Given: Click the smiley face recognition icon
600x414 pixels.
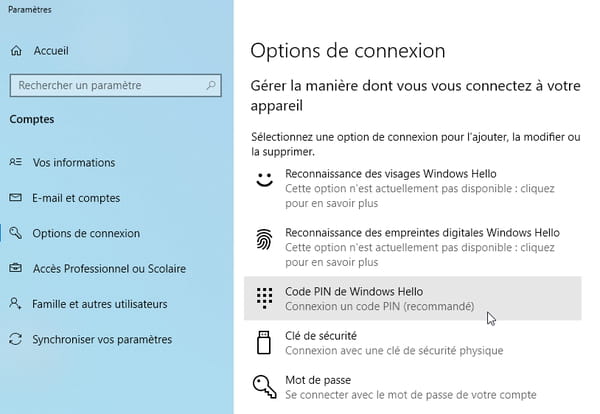Looking at the screenshot, I should click(x=264, y=179).
